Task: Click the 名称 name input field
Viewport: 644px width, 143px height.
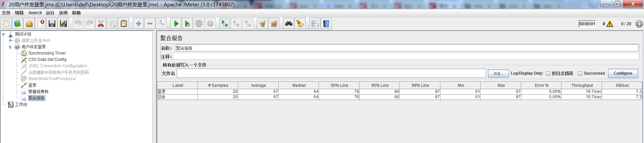Action: click(x=407, y=48)
